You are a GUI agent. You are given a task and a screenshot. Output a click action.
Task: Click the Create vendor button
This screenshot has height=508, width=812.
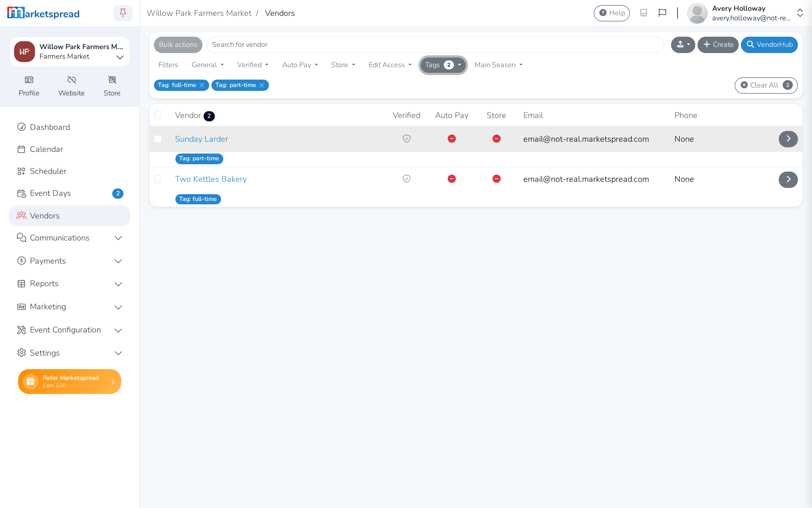[718, 45]
